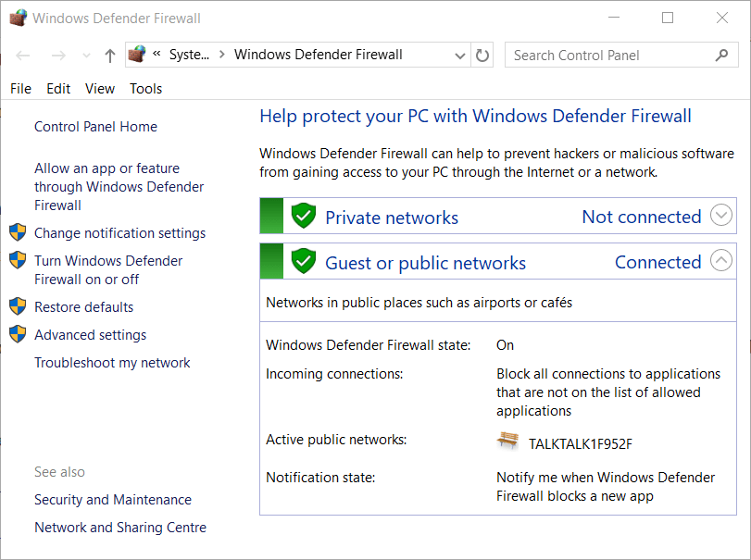
Task: Click the search magnifier icon
Action: pyautogui.click(x=721, y=56)
